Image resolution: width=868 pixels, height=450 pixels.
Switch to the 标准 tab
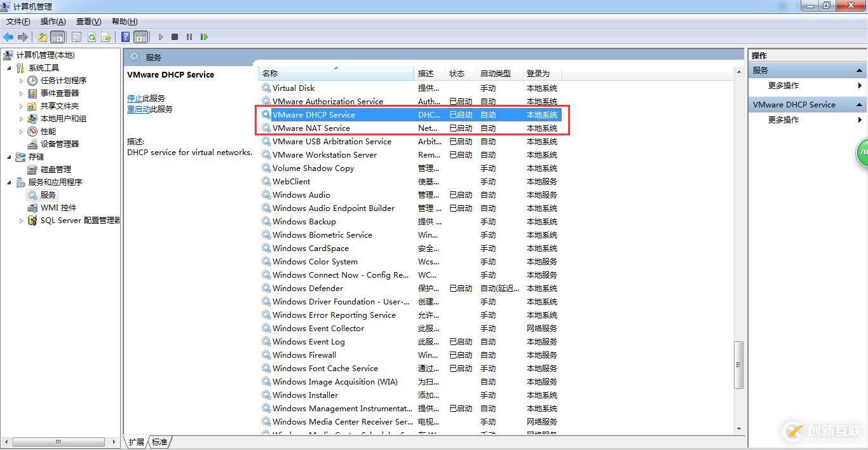159,442
